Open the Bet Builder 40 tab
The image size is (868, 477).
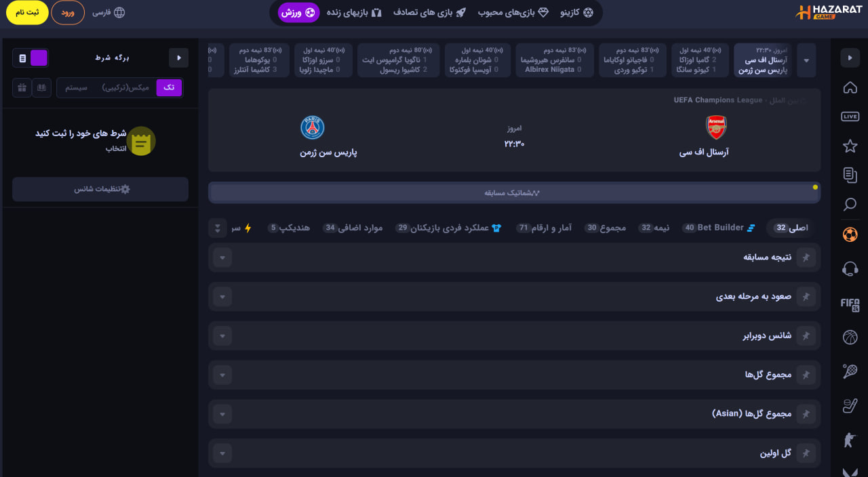(x=718, y=228)
